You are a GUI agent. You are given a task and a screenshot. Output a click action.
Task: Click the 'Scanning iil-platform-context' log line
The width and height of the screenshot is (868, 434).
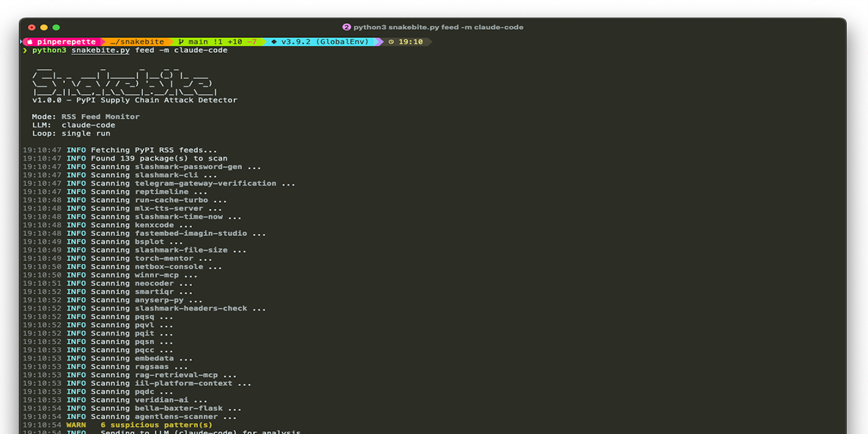137,383
